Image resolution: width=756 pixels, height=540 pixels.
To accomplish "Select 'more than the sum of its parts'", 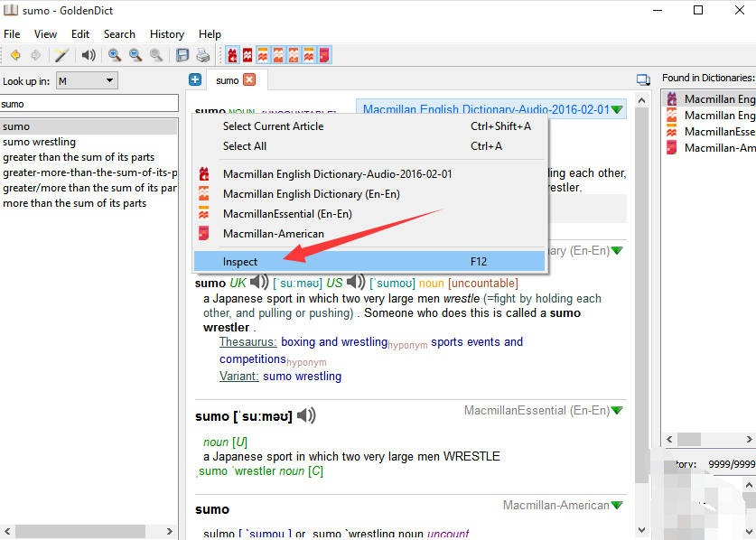I will click(x=89, y=203).
